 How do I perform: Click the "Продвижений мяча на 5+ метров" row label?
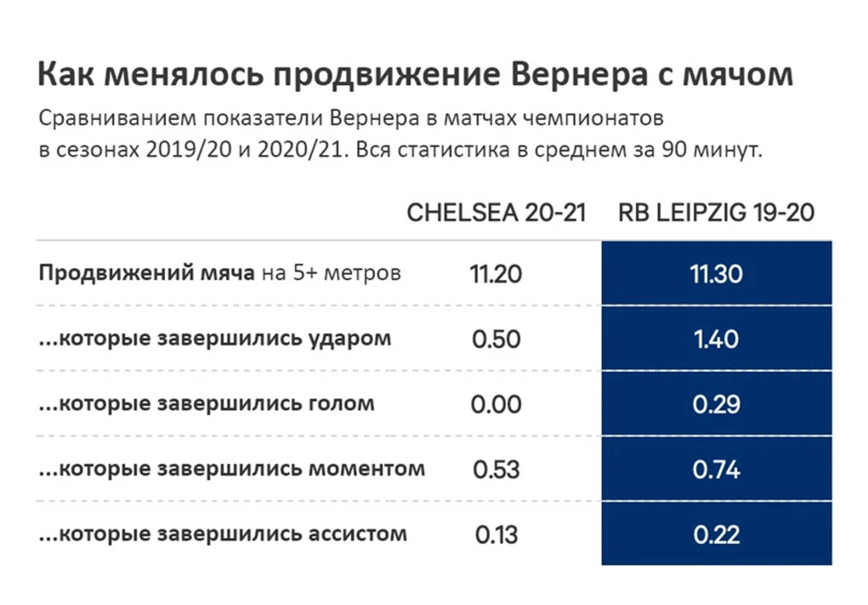(x=219, y=273)
